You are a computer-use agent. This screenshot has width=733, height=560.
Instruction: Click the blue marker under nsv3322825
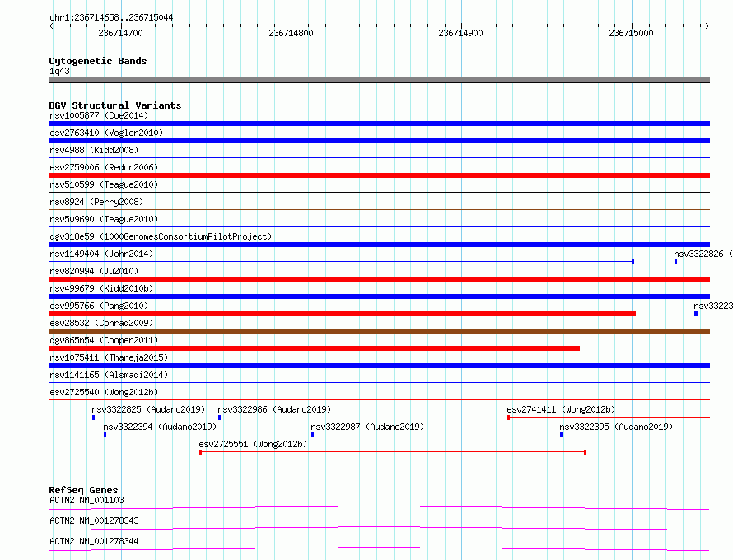pyautogui.click(x=94, y=418)
